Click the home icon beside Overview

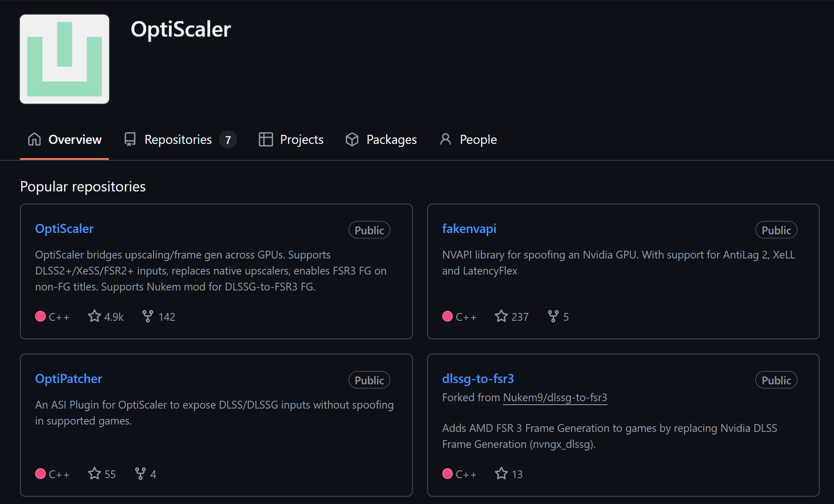click(34, 139)
